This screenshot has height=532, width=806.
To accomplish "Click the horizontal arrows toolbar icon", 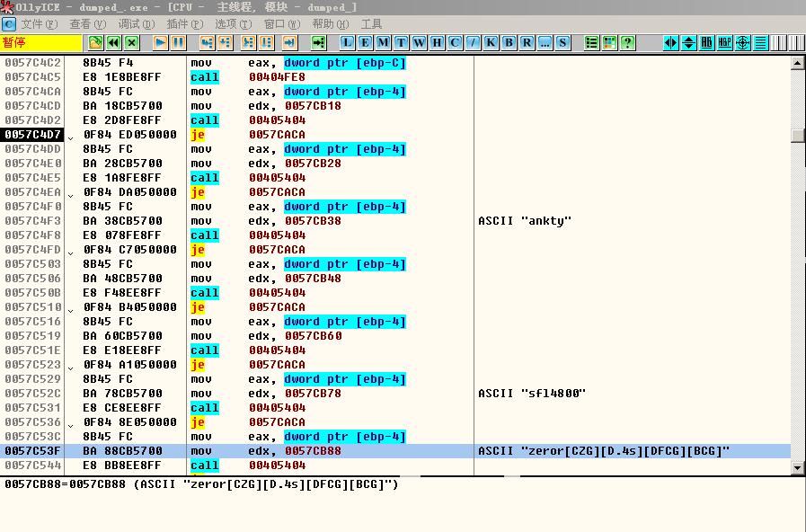I will [x=671, y=42].
